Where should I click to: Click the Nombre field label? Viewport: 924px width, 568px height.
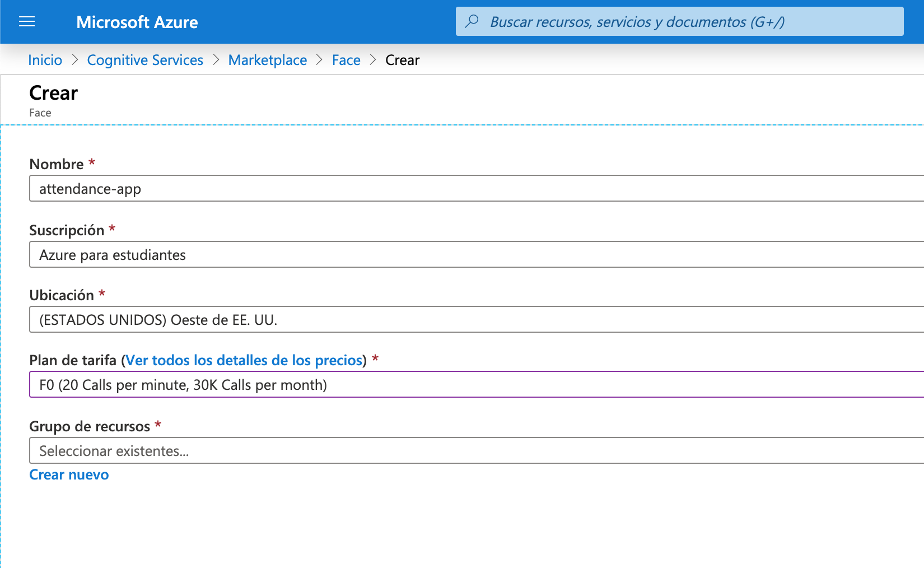pos(57,164)
